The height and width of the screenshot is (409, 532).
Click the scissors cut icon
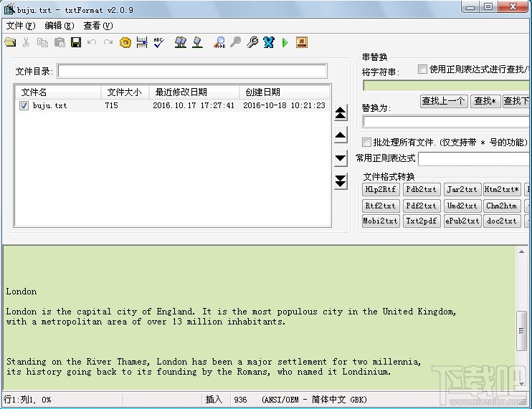[26, 42]
